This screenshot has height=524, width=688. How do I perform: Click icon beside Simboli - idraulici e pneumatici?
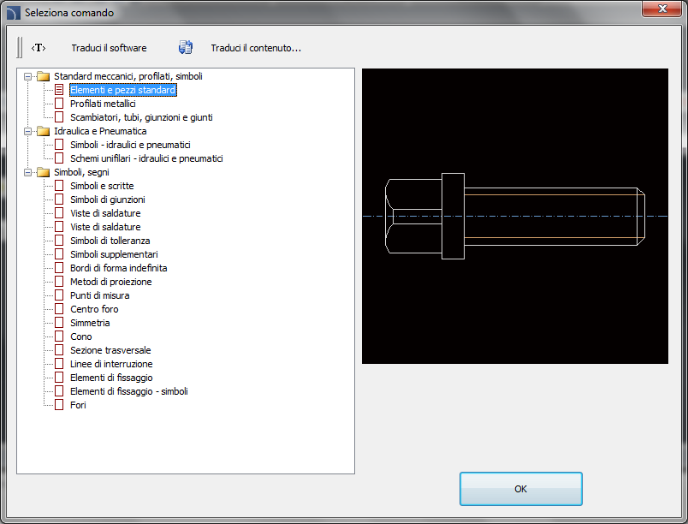(x=59, y=145)
